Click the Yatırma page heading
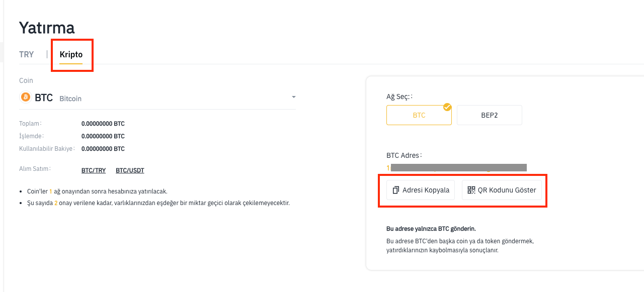 (47, 28)
